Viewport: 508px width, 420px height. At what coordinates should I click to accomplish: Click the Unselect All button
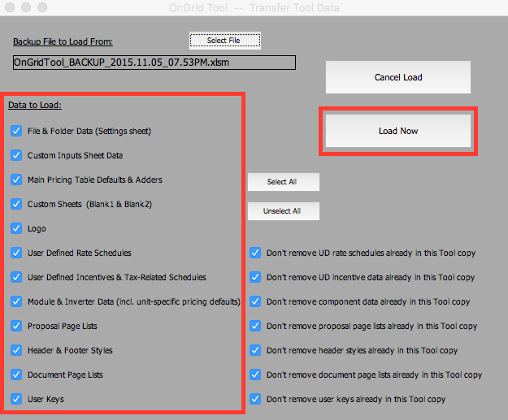pos(283,211)
